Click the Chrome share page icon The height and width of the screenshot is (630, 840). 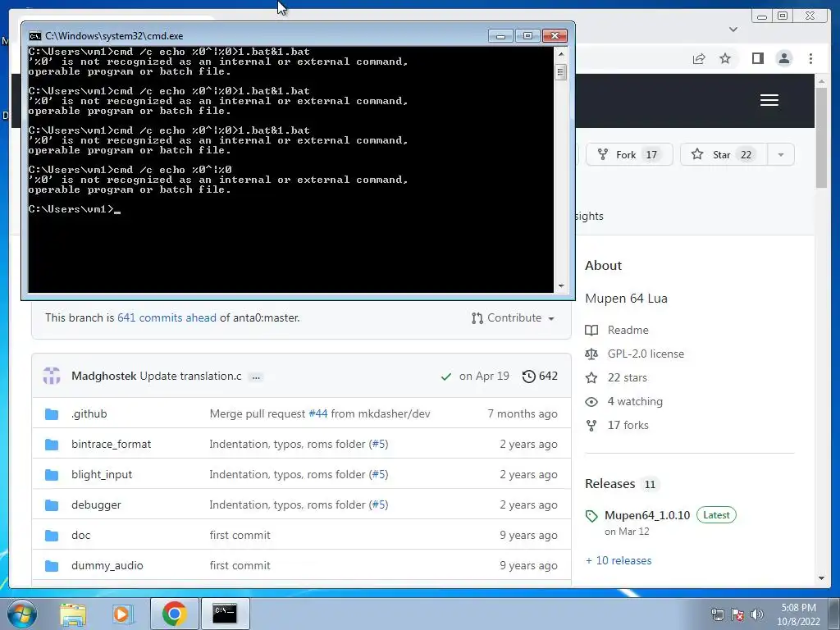(699, 58)
